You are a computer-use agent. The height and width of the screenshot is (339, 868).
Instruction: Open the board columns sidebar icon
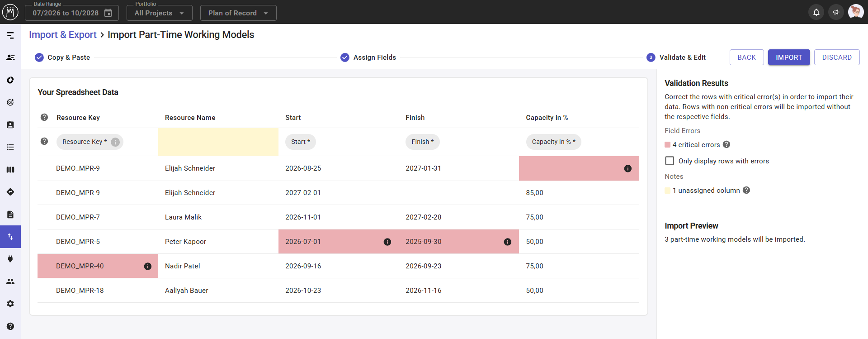coord(10,170)
